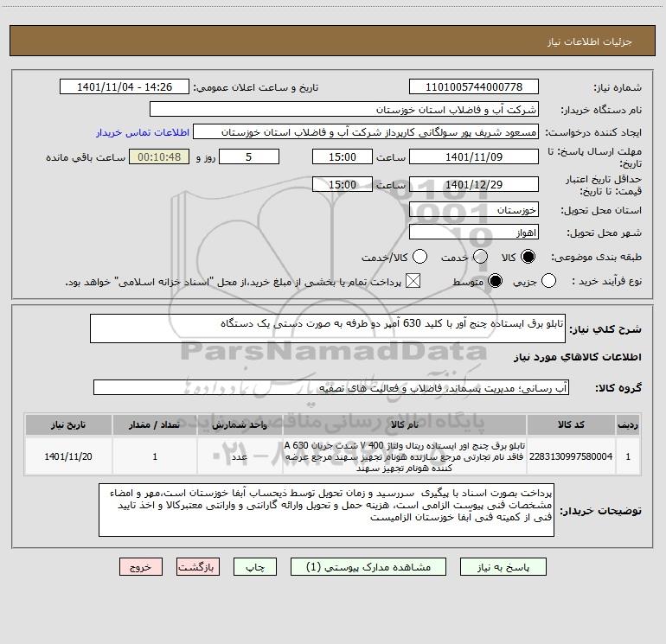The height and width of the screenshot is (644, 666).
Task: Toggle the اسناد خزانه اسلامی payment checkbox
Action: [413, 281]
